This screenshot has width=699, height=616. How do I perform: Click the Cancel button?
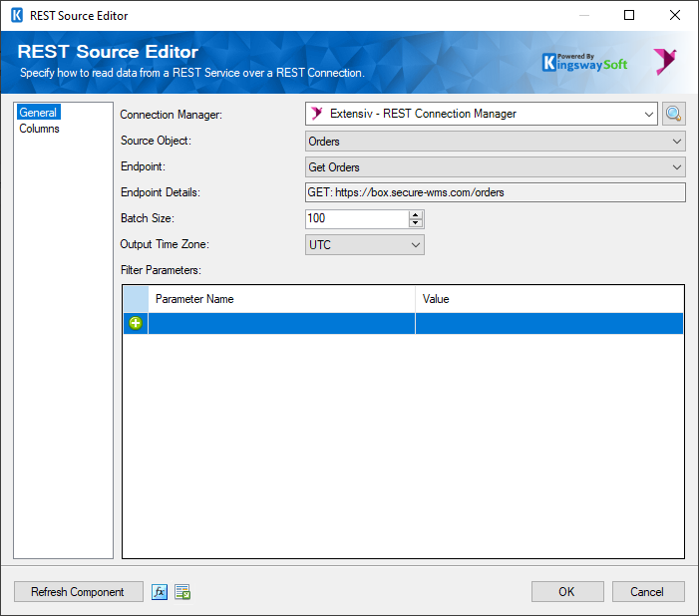point(648,591)
